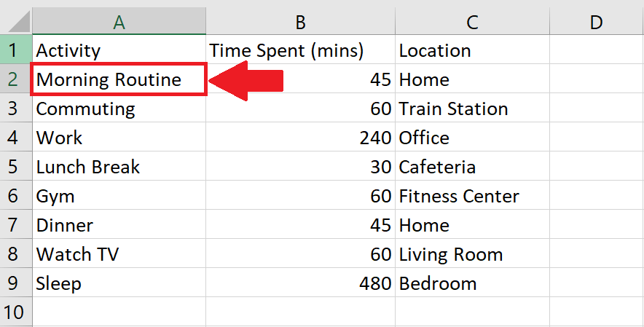Click the Lunch Break cell
The width and height of the screenshot is (644, 327).
(x=119, y=166)
